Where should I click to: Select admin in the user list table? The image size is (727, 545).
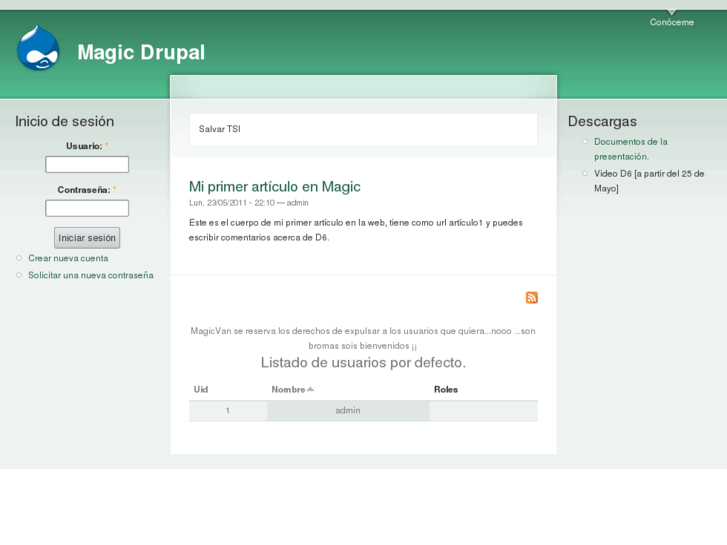pyautogui.click(x=347, y=410)
